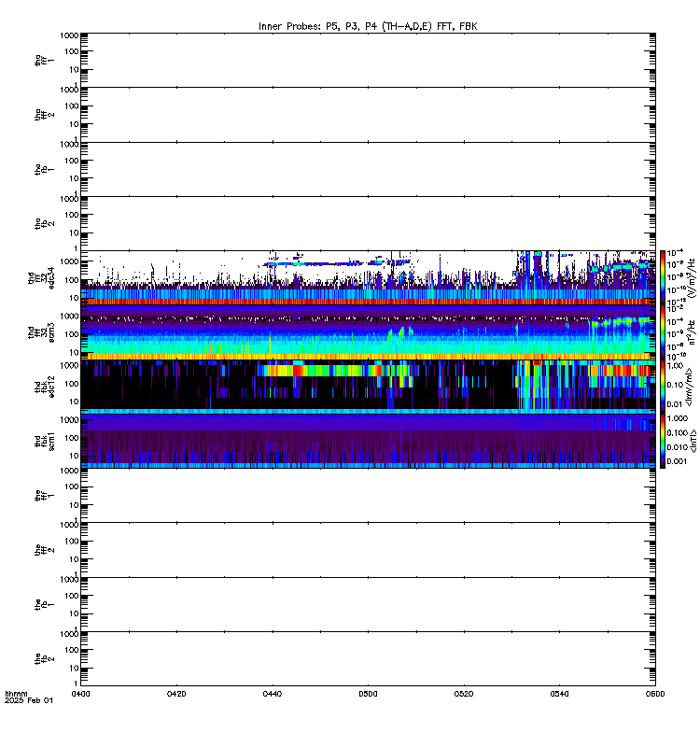
Task: Click the '1.00' color bar tick value
Action: pyautogui.click(x=675, y=366)
